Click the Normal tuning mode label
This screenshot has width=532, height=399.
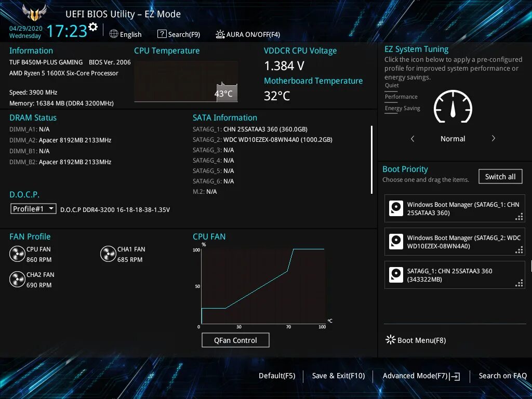453,138
